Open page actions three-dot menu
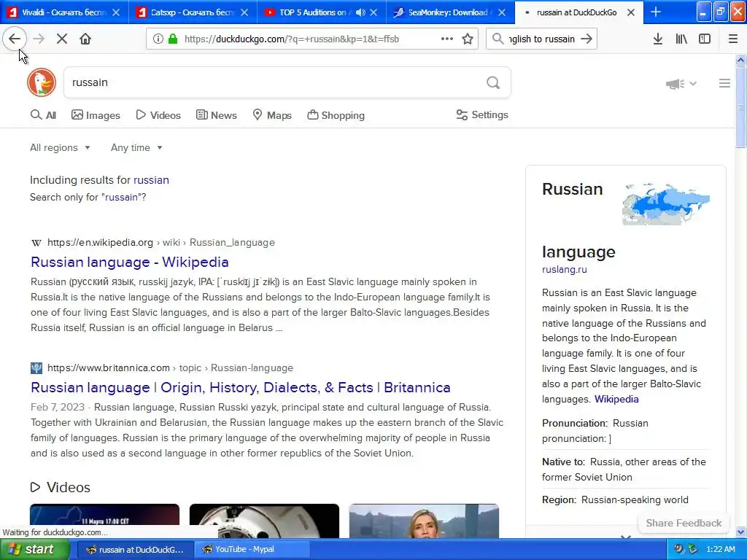747x560 pixels. 447,39
